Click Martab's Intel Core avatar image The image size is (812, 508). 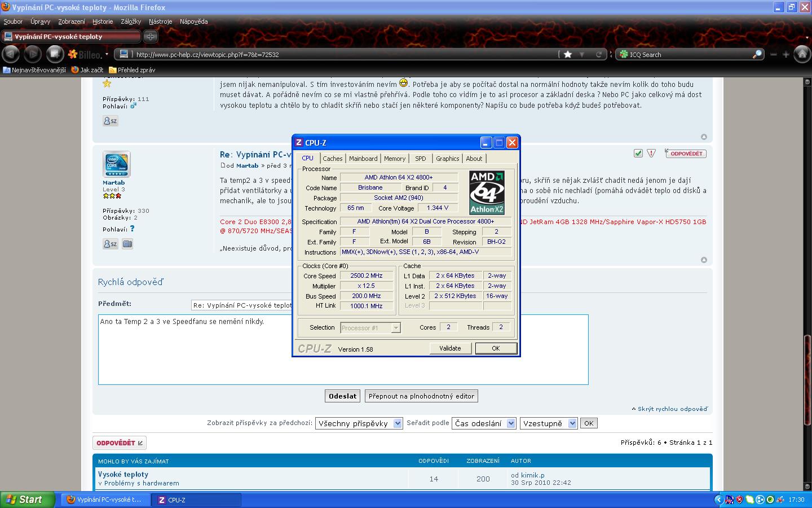[x=117, y=164]
